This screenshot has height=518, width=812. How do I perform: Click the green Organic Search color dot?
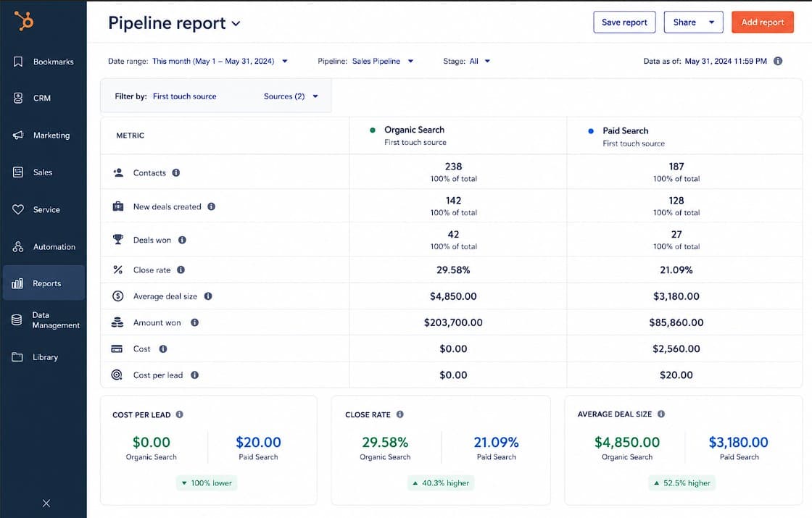(373, 130)
